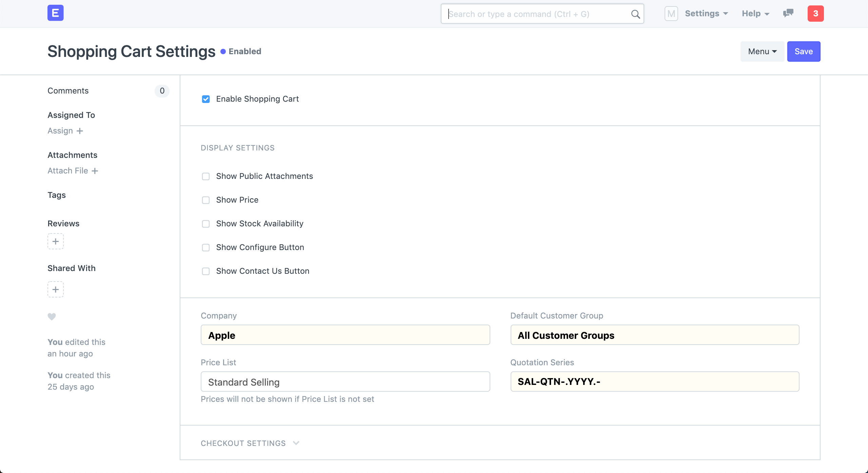Open the chat messages icon
This screenshot has width=868, height=473.
tap(788, 13)
